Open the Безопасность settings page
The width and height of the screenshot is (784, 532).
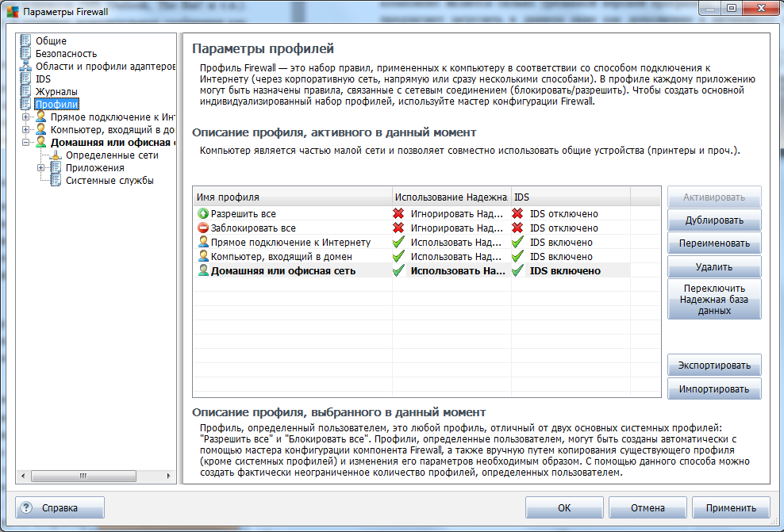(x=66, y=53)
